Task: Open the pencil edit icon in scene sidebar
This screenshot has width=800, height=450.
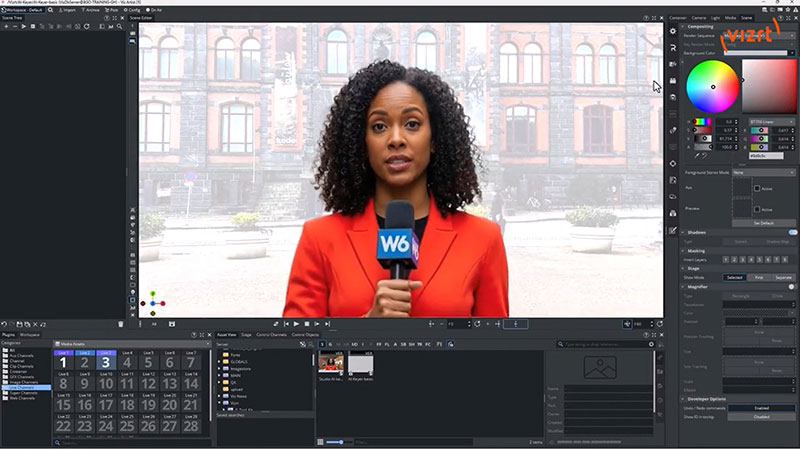Action: point(673,231)
